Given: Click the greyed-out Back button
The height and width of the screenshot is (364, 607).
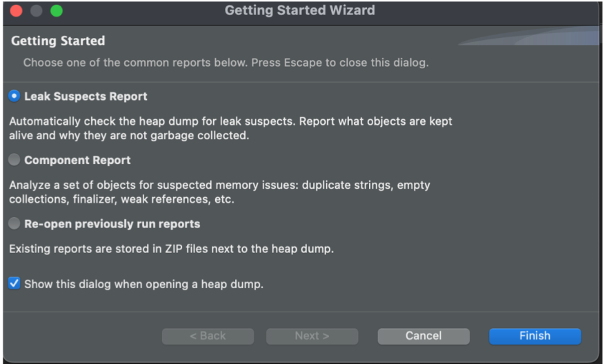Looking at the screenshot, I should click(208, 336).
